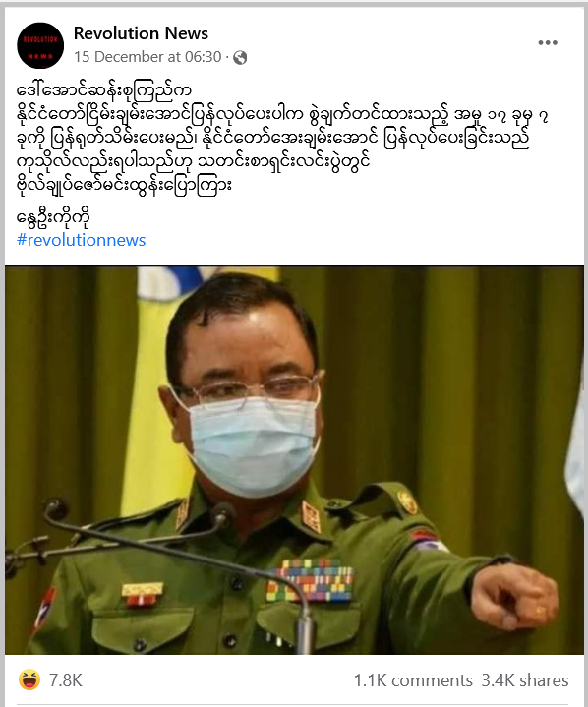Open the post photo of the general

pos(294,460)
